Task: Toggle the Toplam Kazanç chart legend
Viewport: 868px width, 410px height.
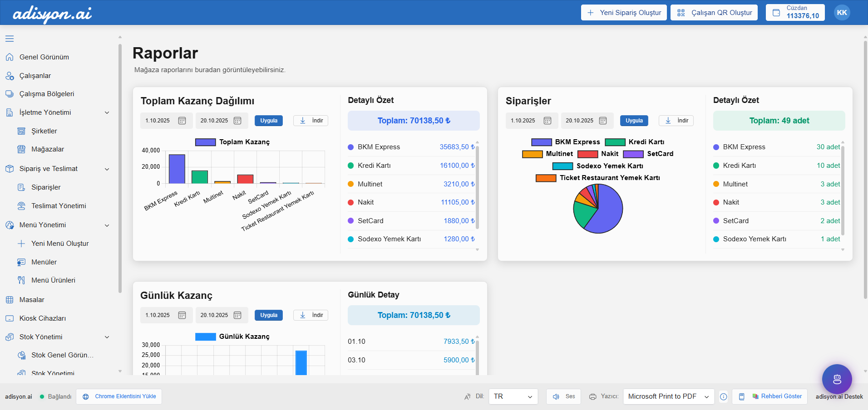Action: pyautogui.click(x=232, y=142)
